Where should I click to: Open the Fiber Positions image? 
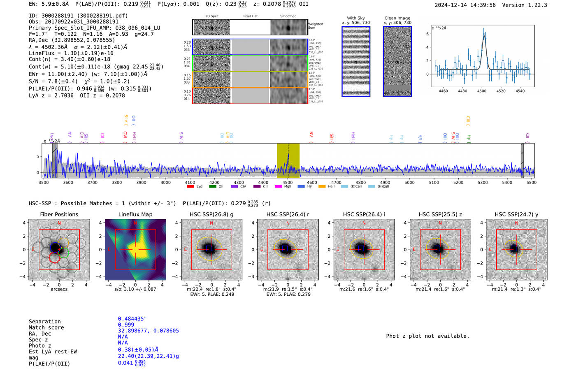(x=59, y=250)
